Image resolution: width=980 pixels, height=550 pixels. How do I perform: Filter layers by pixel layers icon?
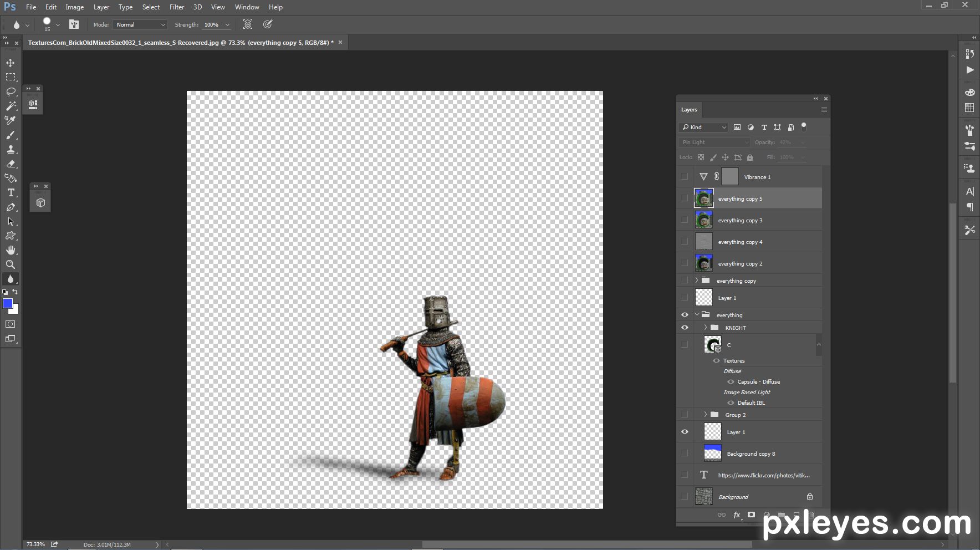pos(737,127)
